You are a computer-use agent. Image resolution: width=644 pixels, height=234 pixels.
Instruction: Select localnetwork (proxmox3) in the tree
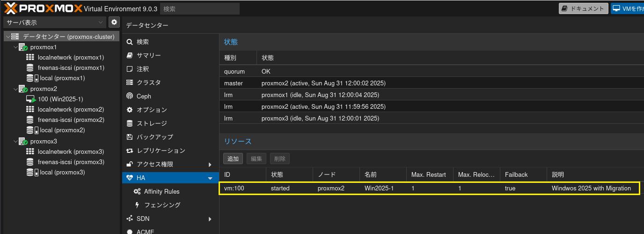[71, 152]
